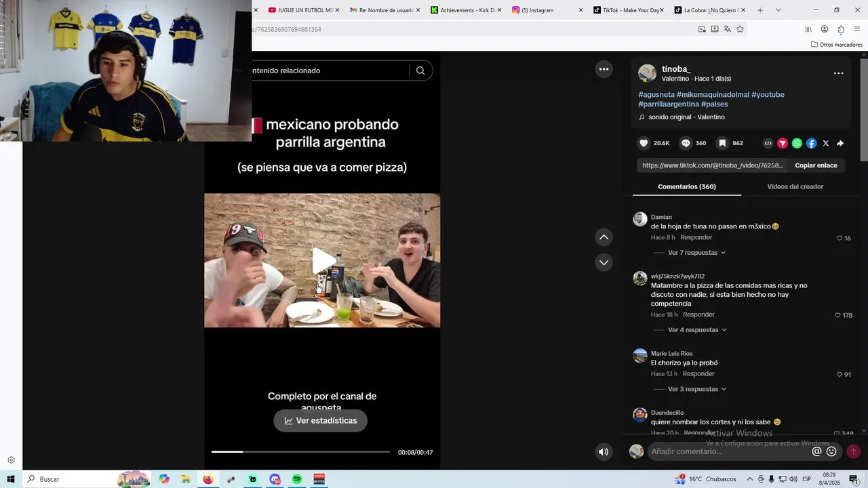The width and height of the screenshot is (868, 488).
Task: Post comment with red arrow button
Action: (x=853, y=451)
